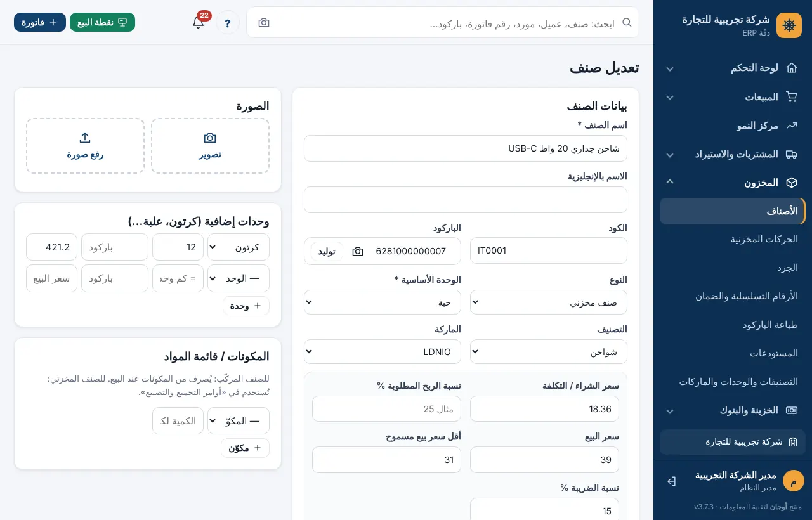Open the الوحدة الأساسية dropdown

(383, 302)
